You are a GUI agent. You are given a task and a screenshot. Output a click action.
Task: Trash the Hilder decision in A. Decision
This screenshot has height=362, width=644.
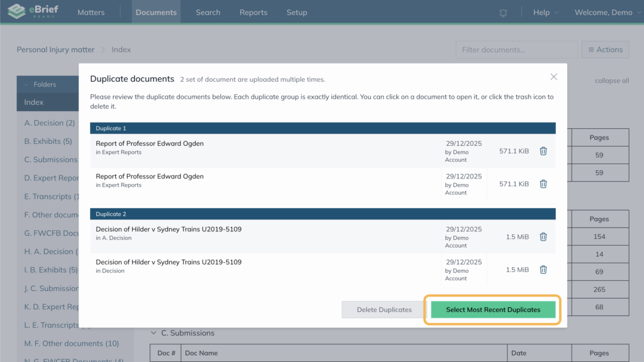[x=543, y=237]
